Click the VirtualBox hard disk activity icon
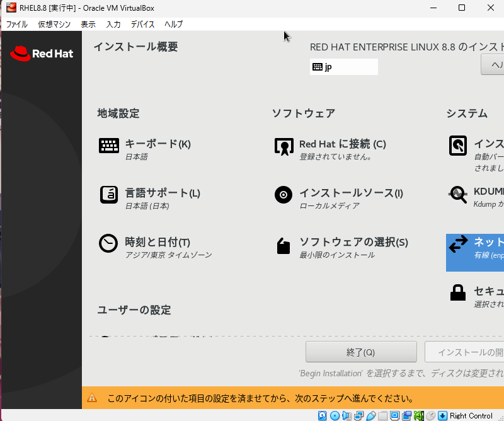 point(323,415)
